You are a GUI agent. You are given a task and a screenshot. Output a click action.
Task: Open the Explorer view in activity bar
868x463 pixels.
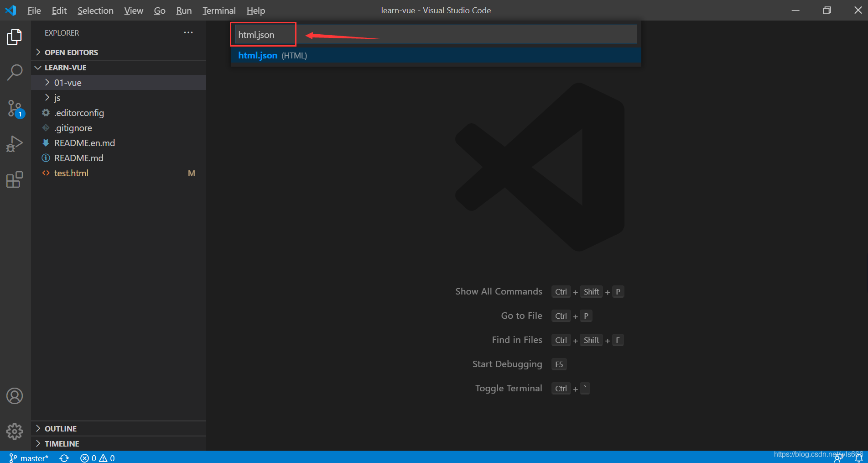point(15,37)
